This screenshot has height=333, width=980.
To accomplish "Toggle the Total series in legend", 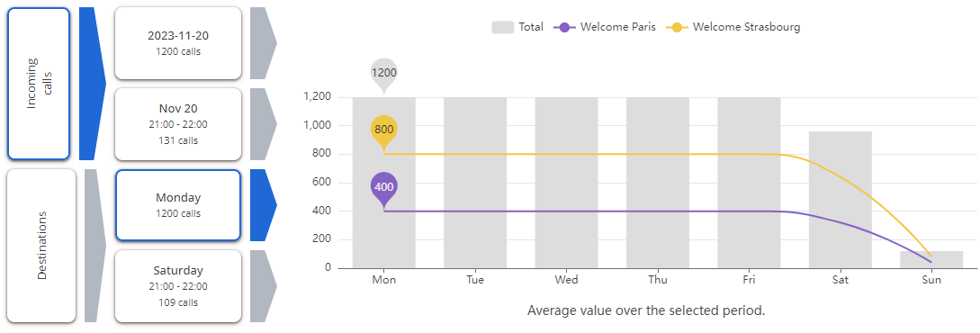I will pyautogui.click(x=517, y=27).
